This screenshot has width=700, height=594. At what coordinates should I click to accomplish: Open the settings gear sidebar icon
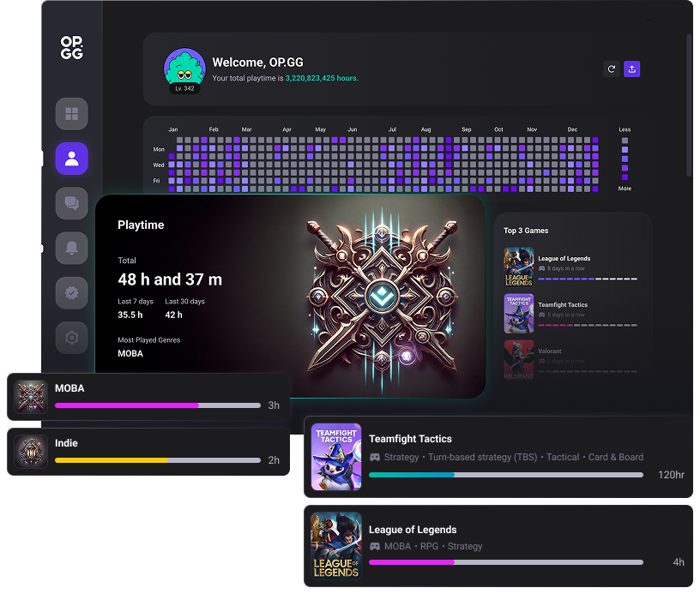tap(71, 338)
